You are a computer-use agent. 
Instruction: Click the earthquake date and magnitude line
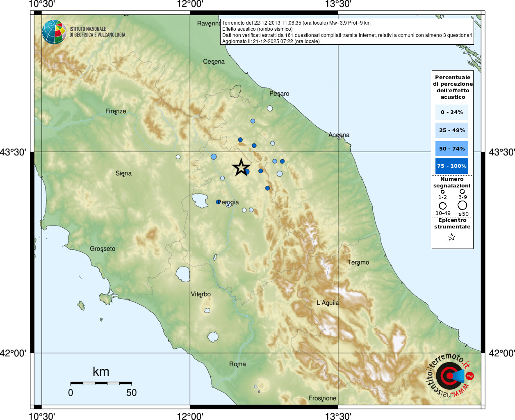coord(296,23)
